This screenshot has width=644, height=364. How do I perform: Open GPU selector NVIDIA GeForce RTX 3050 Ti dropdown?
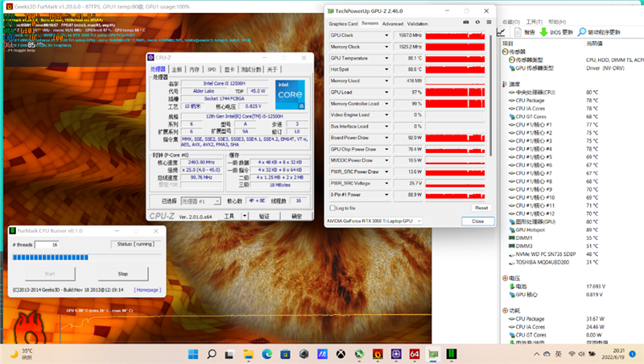click(374, 221)
